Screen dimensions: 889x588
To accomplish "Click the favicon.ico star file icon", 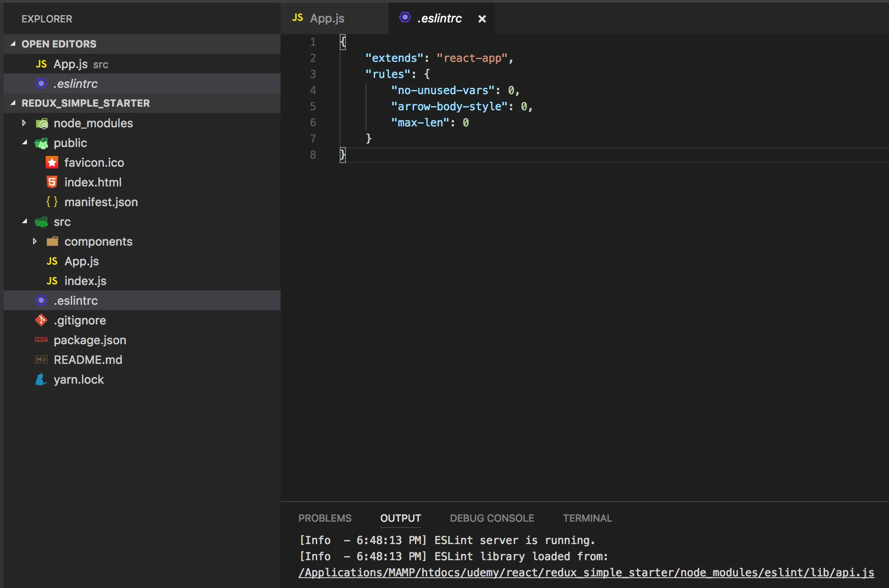I will [52, 163].
